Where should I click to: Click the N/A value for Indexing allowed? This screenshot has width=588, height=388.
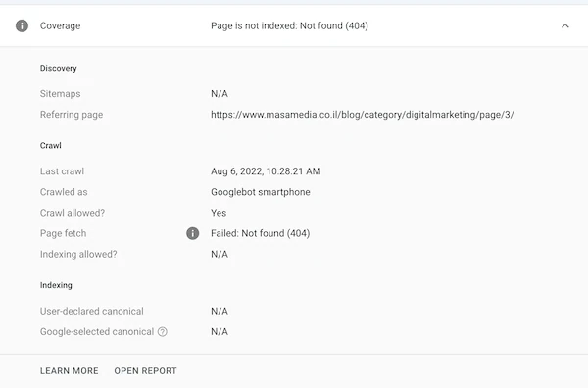220,254
